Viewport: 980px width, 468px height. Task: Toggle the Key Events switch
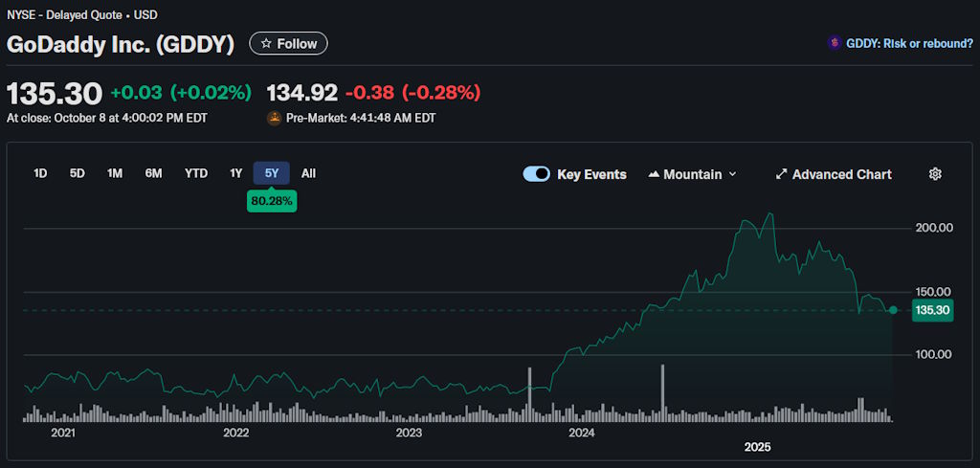tap(536, 174)
